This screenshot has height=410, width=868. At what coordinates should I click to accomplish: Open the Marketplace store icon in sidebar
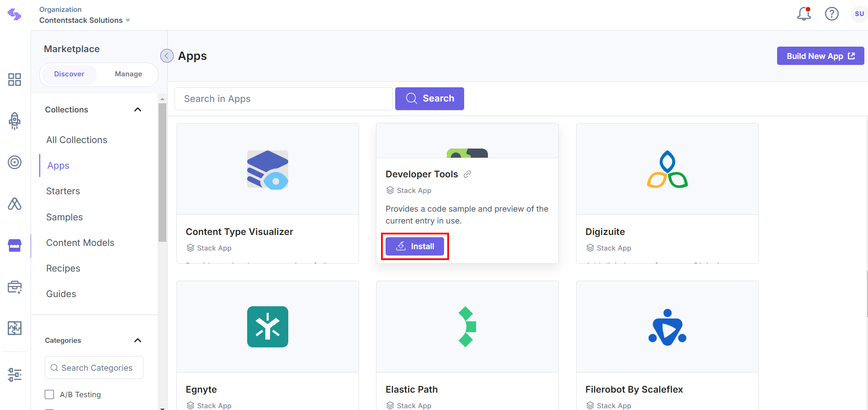(x=15, y=245)
